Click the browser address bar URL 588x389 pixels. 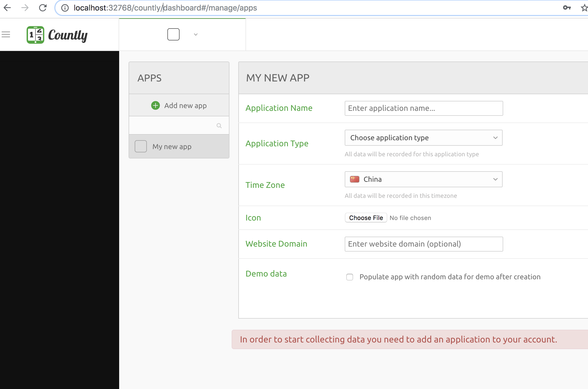[x=165, y=8]
